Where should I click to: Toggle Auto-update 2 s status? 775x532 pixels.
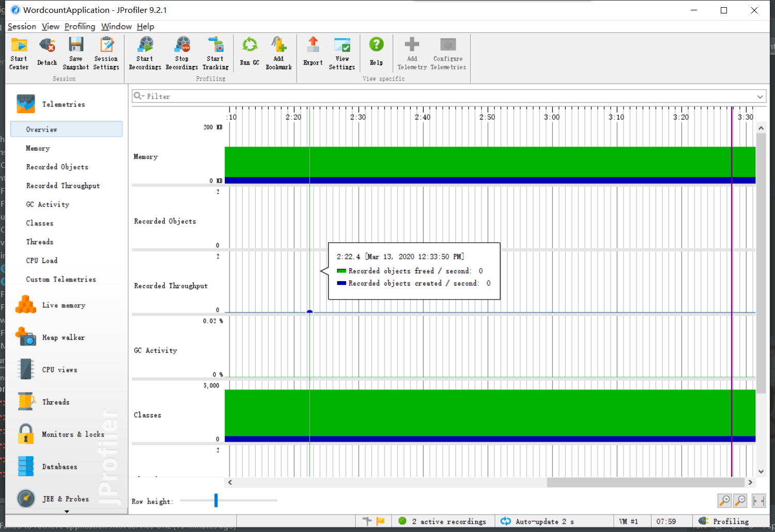click(x=537, y=521)
